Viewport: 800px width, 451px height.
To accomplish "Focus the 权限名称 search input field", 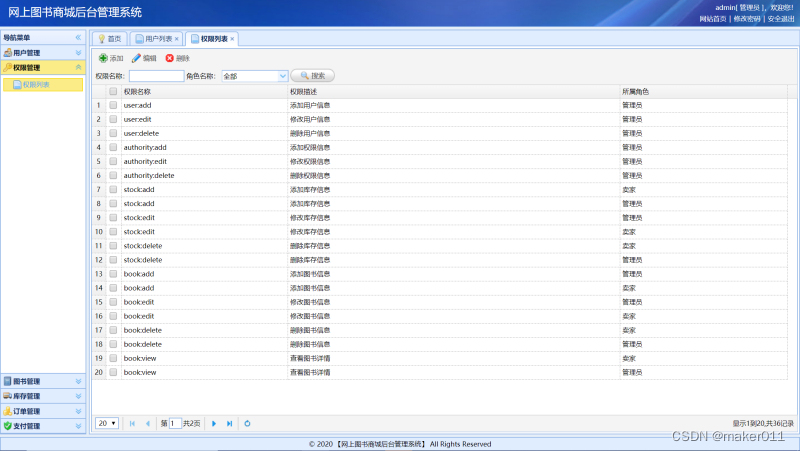I will (x=156, y=76).
